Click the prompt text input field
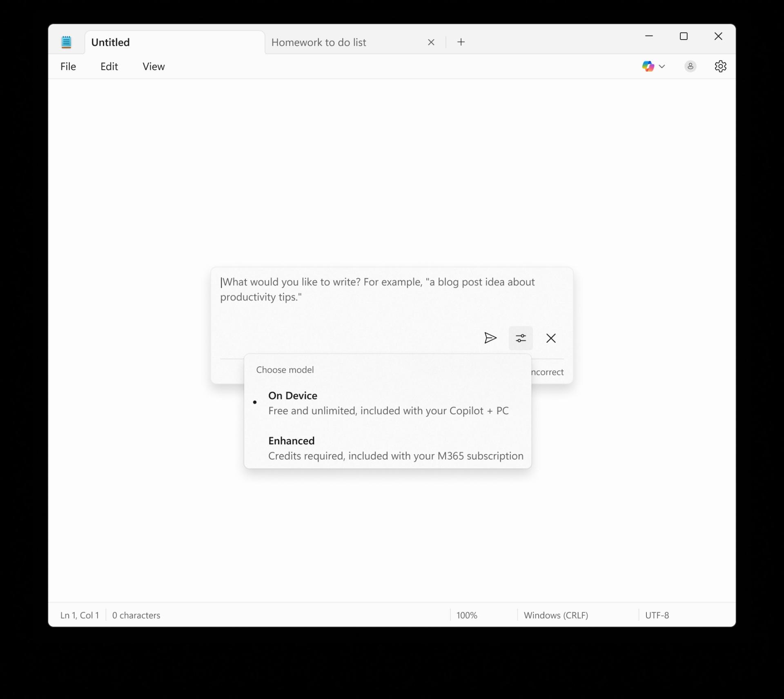This screenshot has width=784, height=699. (x=391, y=297)
